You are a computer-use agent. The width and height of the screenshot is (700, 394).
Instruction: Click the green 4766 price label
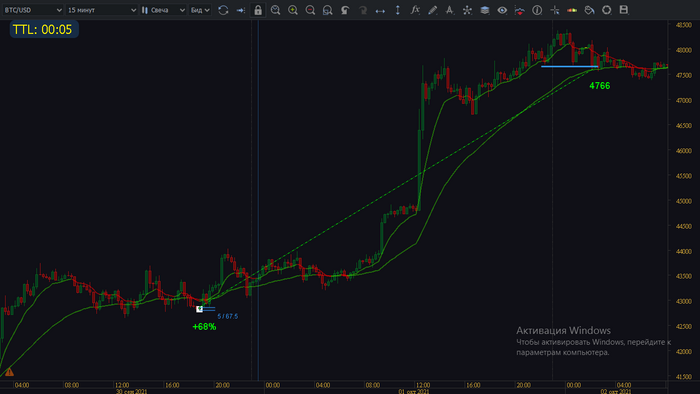click(x=600, y=86)
